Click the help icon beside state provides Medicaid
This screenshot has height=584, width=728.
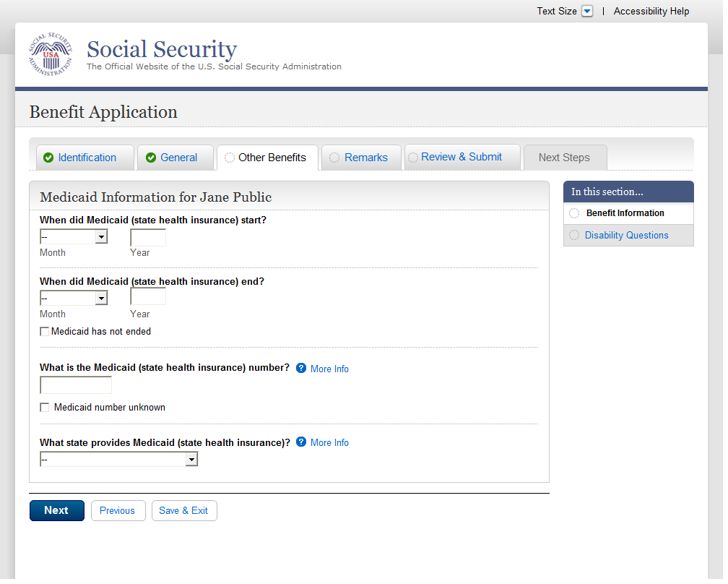301,442
